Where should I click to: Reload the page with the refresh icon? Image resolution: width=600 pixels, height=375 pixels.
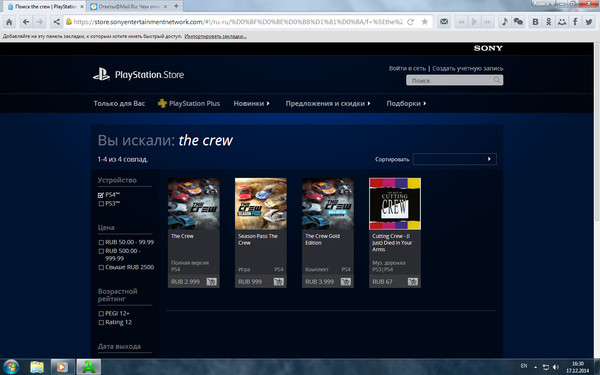[x=410, y=22]
